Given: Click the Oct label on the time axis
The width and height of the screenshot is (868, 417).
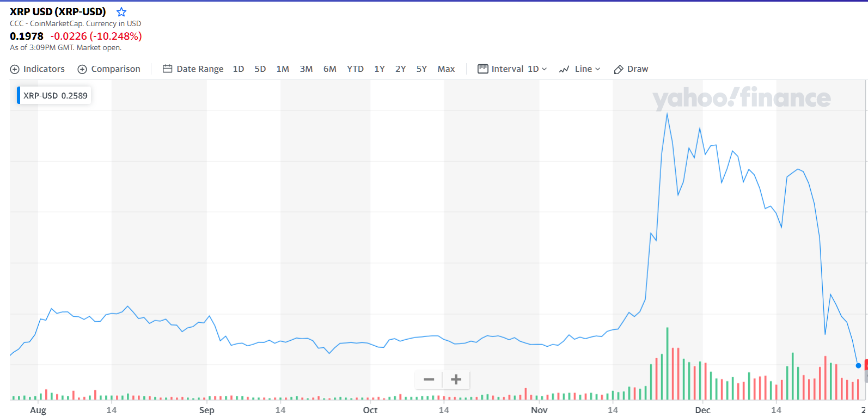Looking at the screenshot, I should pyautogui.click(x=370, y=410).
